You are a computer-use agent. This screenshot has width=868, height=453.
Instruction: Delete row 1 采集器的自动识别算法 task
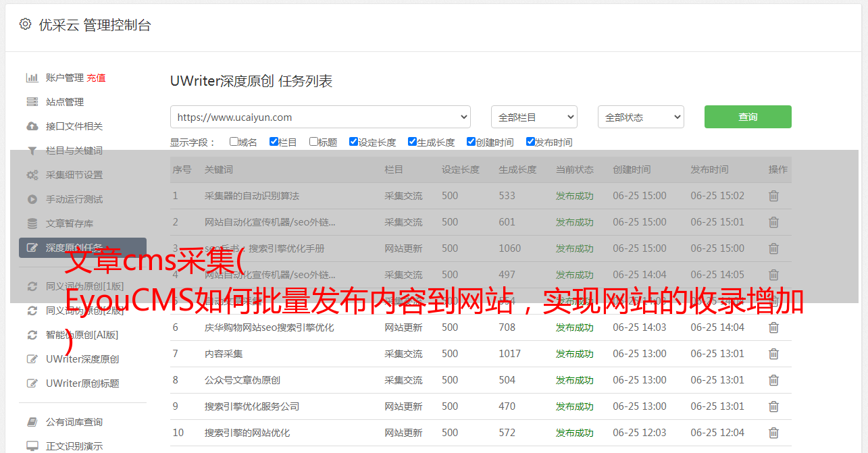[x=773, y=196]
